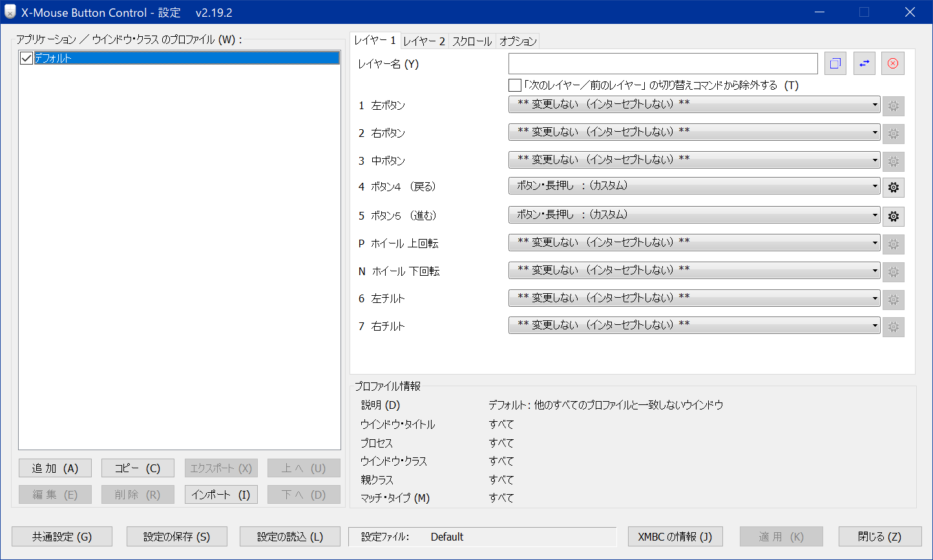The width and height of the screenshot is (933, 560).
Task: Click the gear icon for 左ボタン row
Action: [x=894, y=106]
